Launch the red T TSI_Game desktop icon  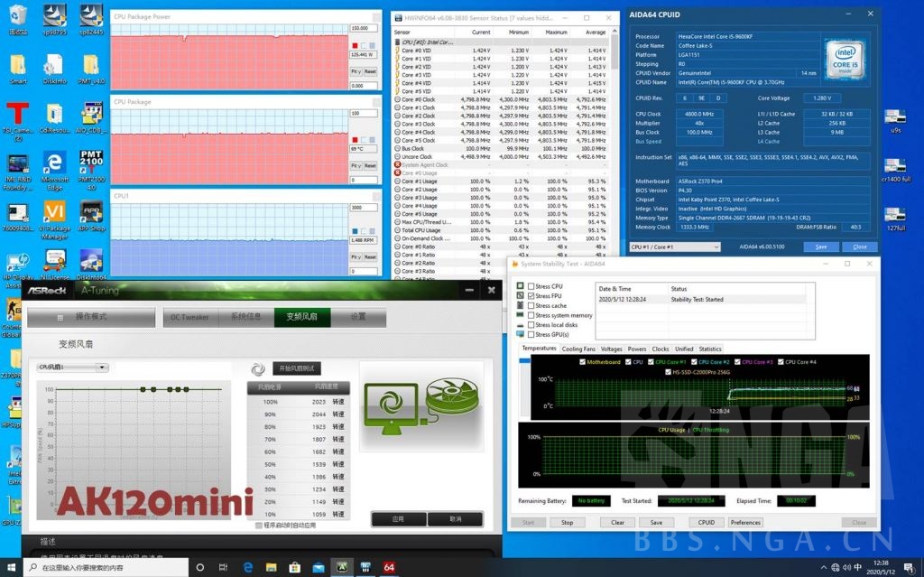click(18, 121)
